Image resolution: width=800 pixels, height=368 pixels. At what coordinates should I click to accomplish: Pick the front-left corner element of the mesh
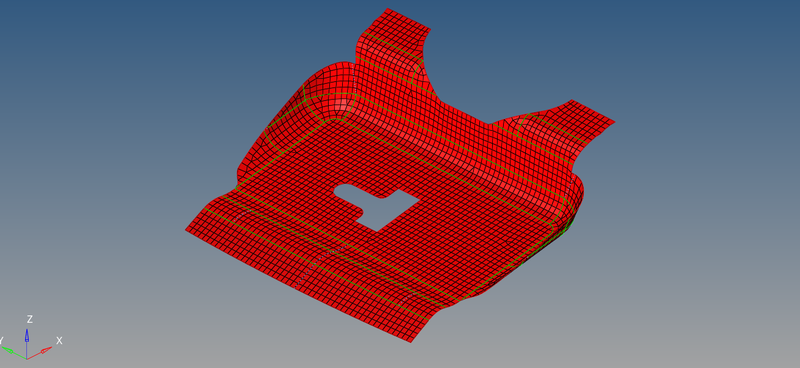(191, 230)
